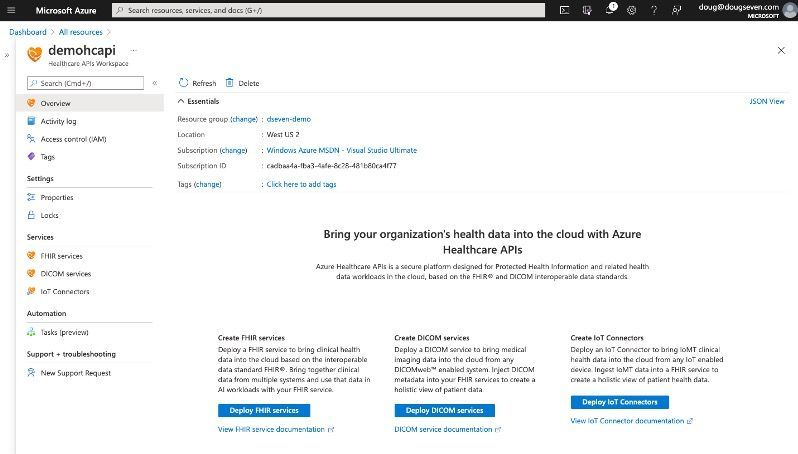Click the Microsoft Azure home title
The image size is (798, 454).
(x=66, y=10)
